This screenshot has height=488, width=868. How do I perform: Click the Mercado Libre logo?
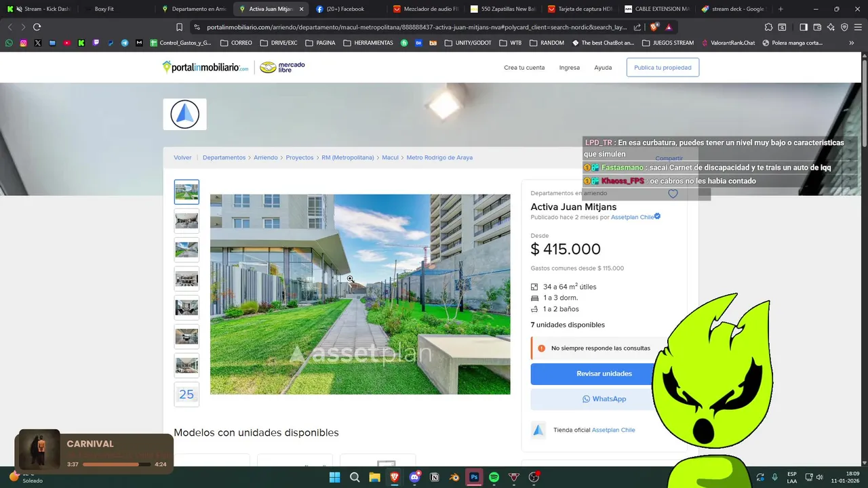coord(282,67)
